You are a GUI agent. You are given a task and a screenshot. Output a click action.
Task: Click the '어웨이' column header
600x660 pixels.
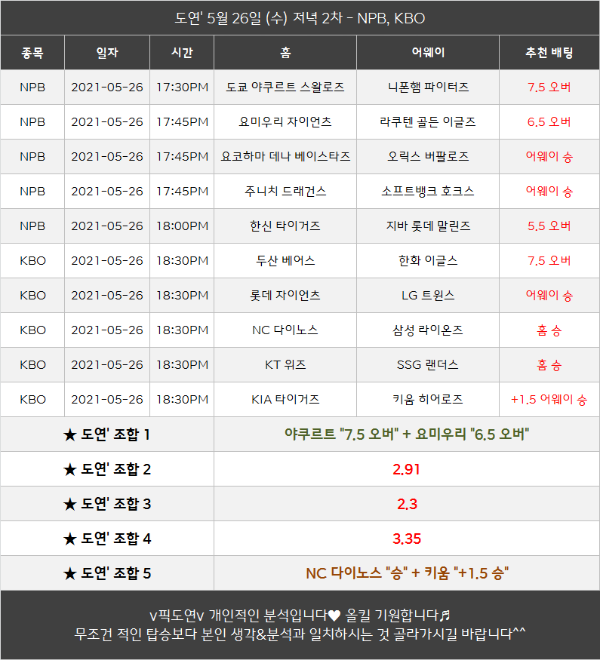[x=428, y=53]
